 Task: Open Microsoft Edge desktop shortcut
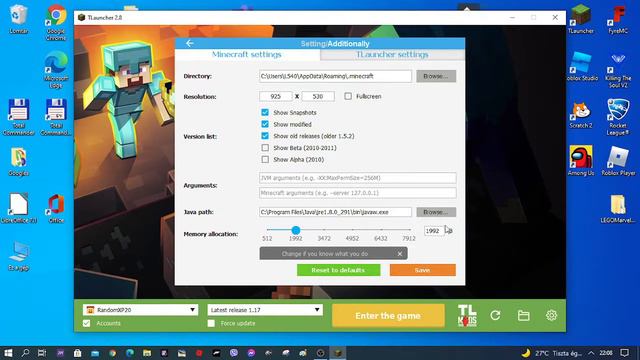point(56,69)
